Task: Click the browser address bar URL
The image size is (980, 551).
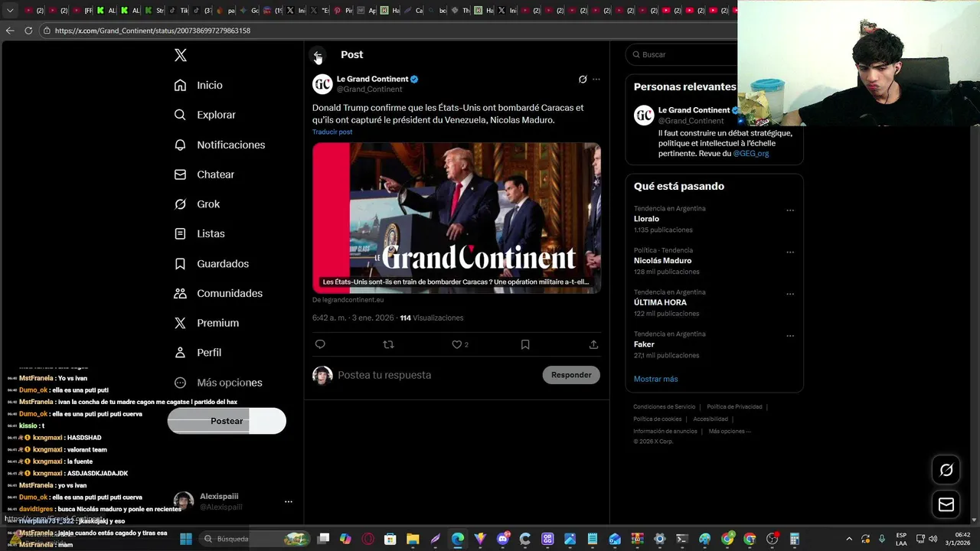Action: [152, 31]
